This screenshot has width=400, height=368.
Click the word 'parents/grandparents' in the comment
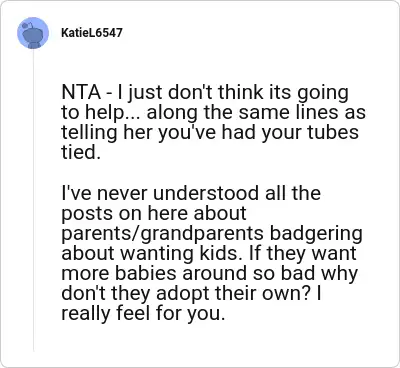(x=163, y=235)
